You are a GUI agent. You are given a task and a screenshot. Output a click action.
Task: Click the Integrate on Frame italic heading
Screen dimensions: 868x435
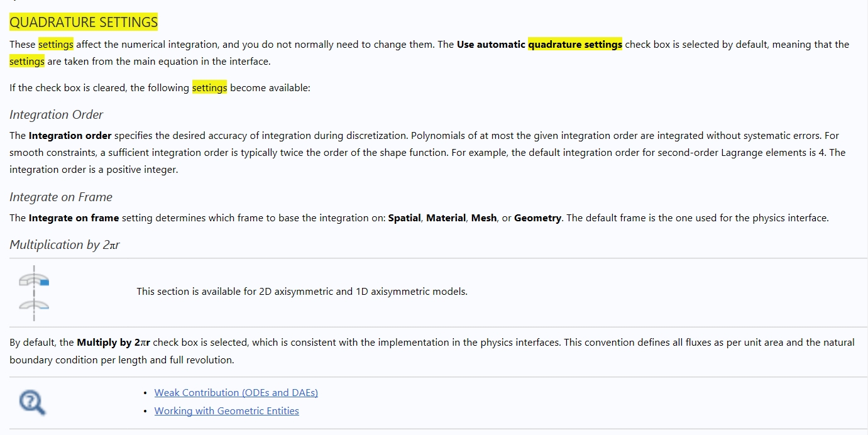[x=61, y=197]
